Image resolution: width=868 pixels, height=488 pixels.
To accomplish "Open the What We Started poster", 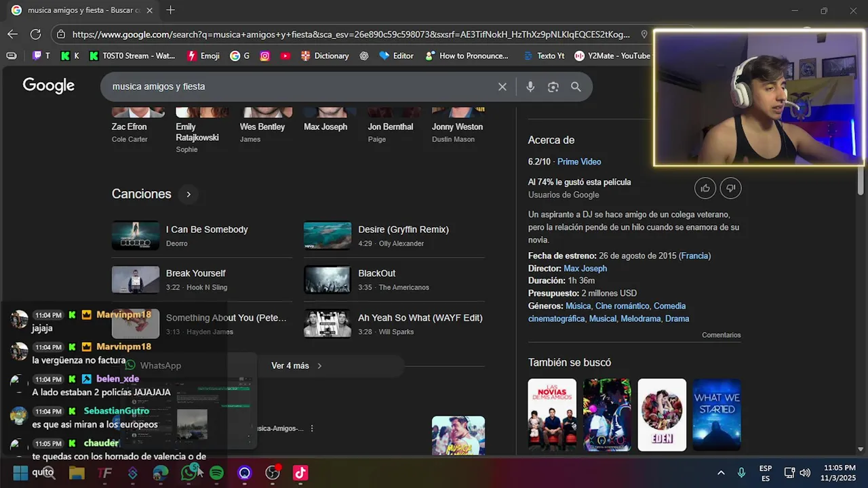I will click(x=717, y=415).
